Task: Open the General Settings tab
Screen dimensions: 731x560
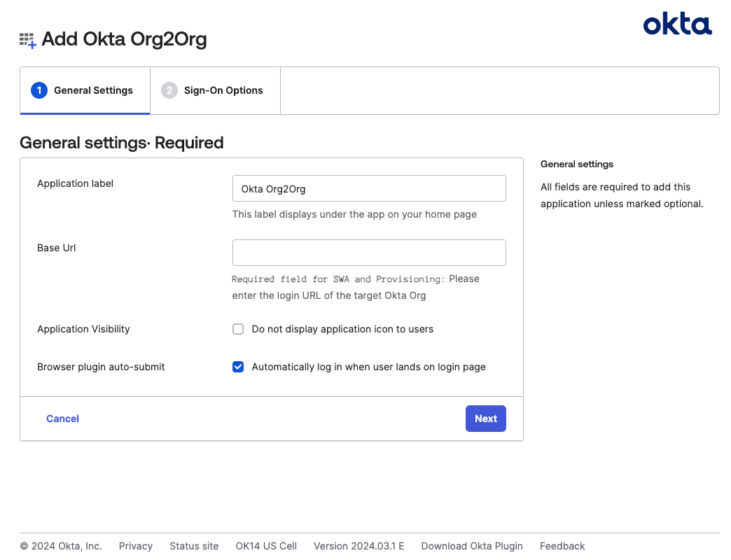Action: (x=93, y=90)
